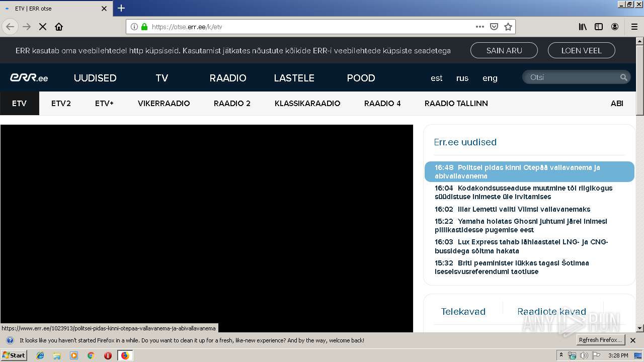Click the LOEN VEEL button

581,50
